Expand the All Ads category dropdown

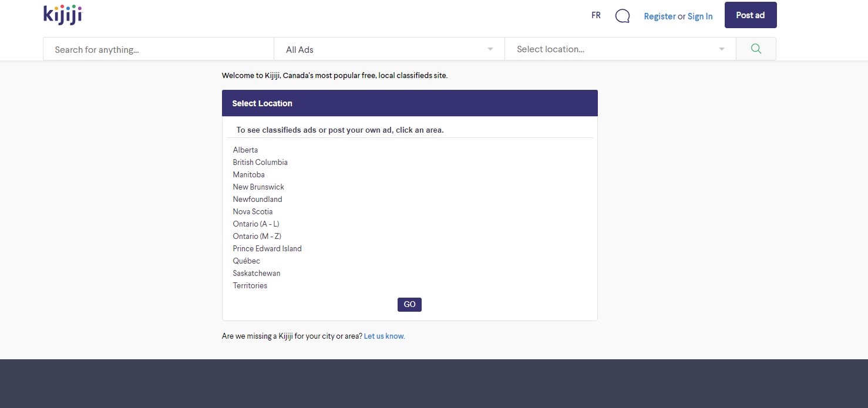point(389,50)
